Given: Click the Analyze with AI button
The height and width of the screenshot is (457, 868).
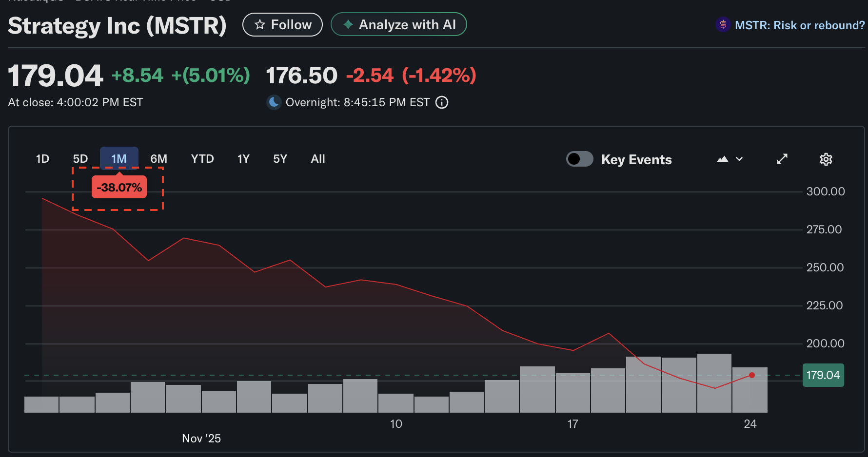Looking at the screenshot, I should pyautogui.click(x=398, y=24).
